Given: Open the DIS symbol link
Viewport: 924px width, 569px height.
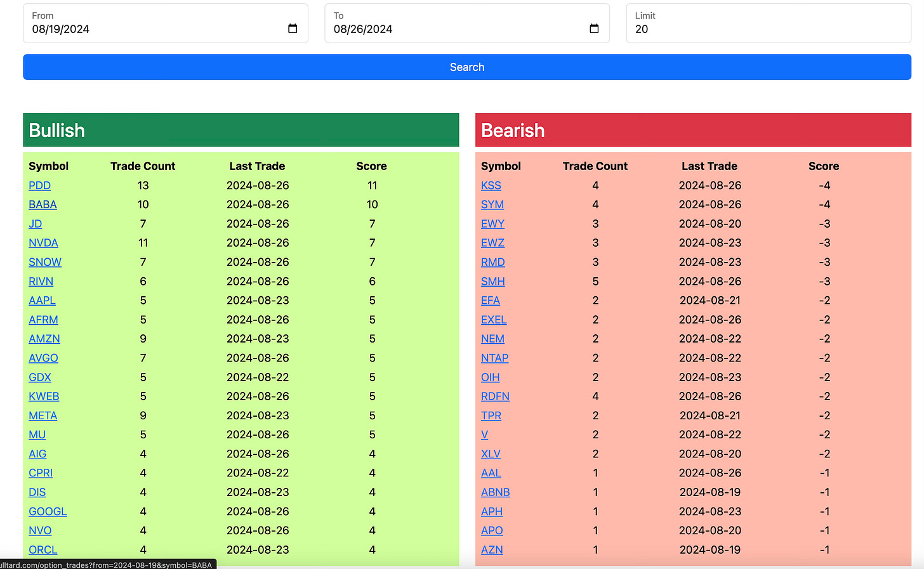Looking at the screenshot, I should (37, 492).
